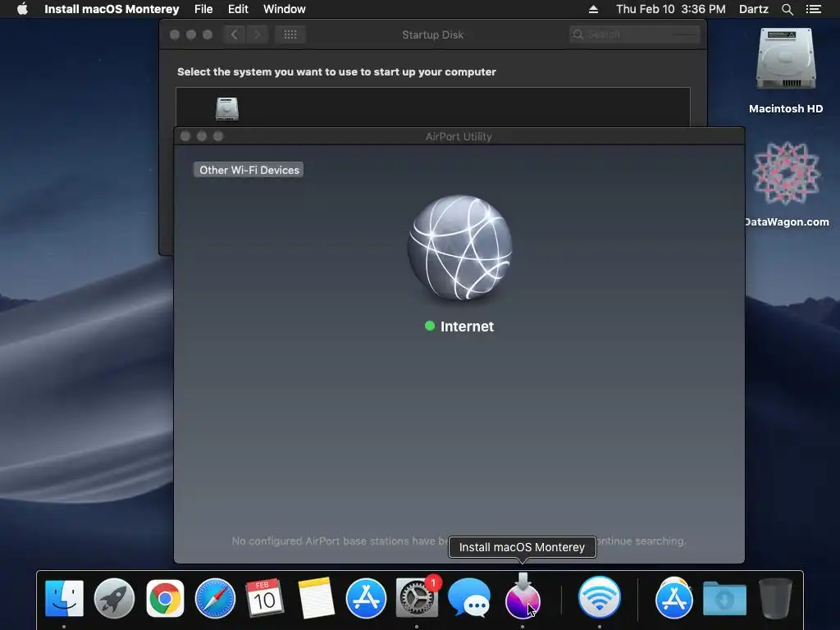Open System Preferences gear with badge
840x630 pixels.
tap(417, 598)
